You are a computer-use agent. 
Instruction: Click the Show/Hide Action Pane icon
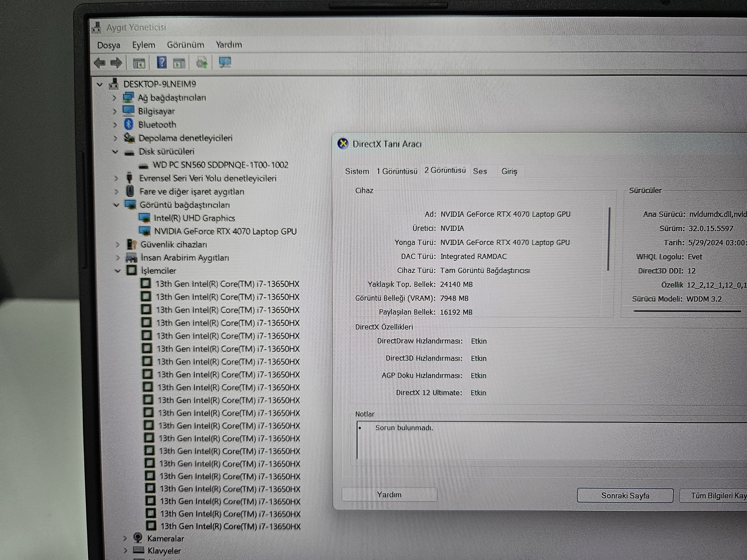(x=179, y=63)
